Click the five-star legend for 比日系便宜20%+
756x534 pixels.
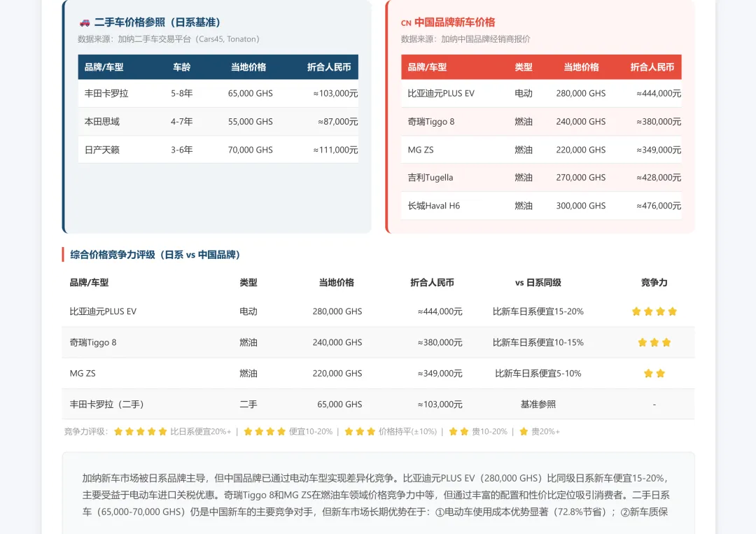coord(140,431)
